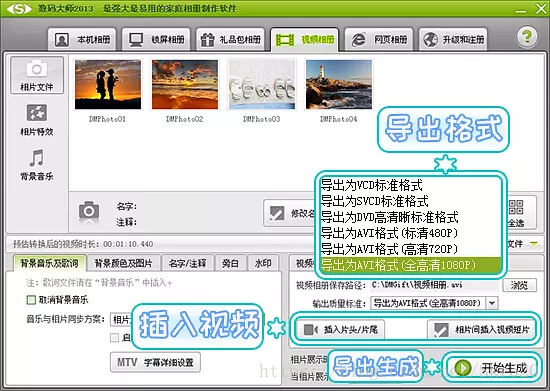
Task: Click the 开始生成 start button
Action: click(491, 368)
